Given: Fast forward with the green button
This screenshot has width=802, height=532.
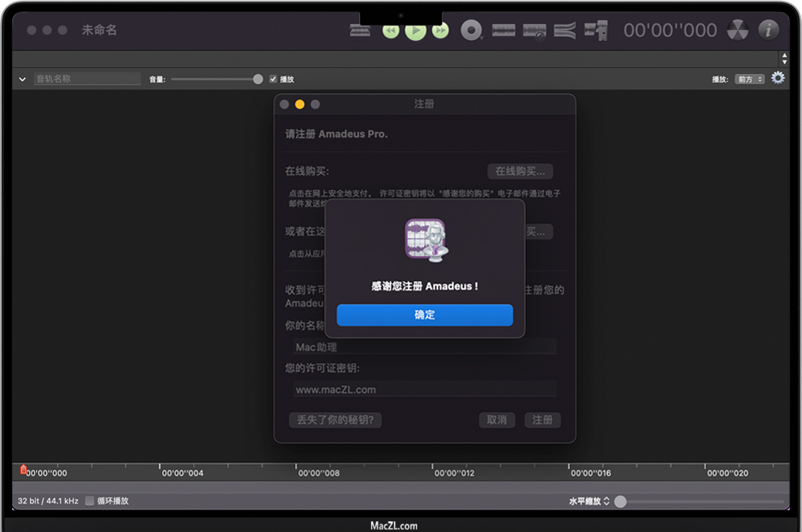Looking at the screenshot, I should coord(440,31).
